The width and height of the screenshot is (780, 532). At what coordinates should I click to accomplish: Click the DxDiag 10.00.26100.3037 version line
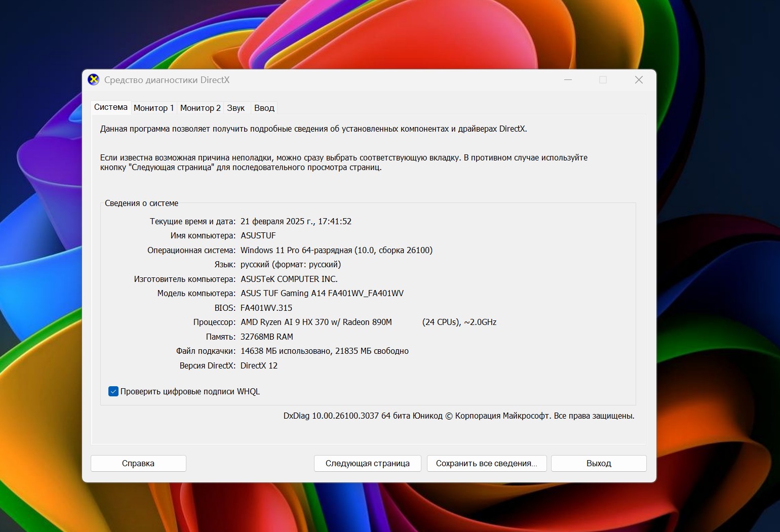tap(459, 416)
